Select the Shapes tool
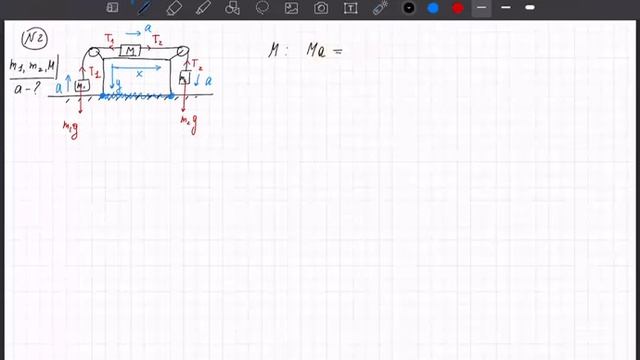The image size is (640, 360). (232, 8)
